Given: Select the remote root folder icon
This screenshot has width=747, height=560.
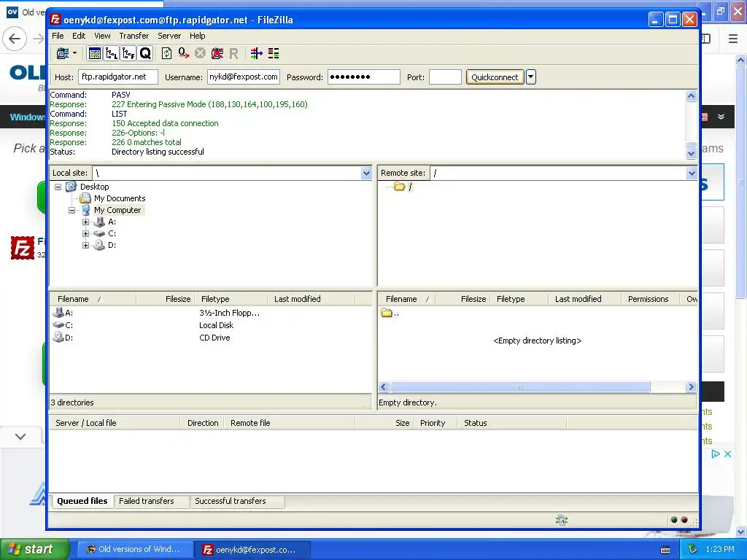Looking at the screenshot, I should click(399, 187).
